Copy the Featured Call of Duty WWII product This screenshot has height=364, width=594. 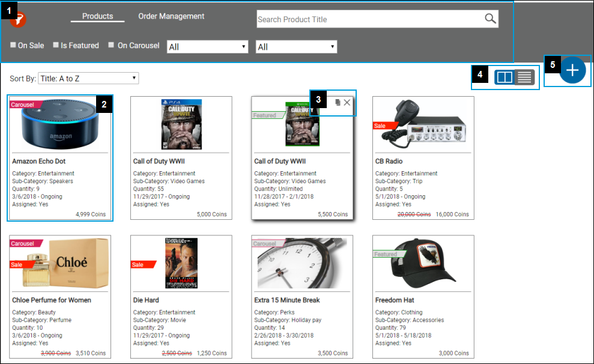point(338,102)
